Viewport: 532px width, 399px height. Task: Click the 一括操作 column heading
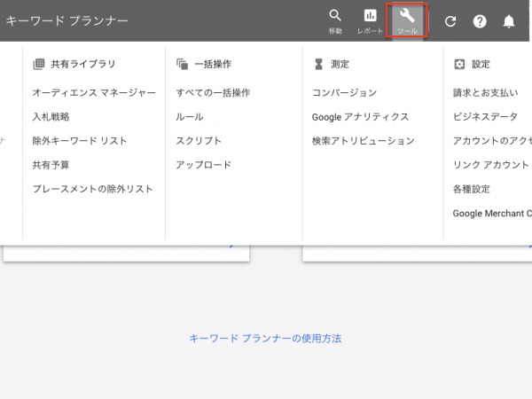[213, 64]
